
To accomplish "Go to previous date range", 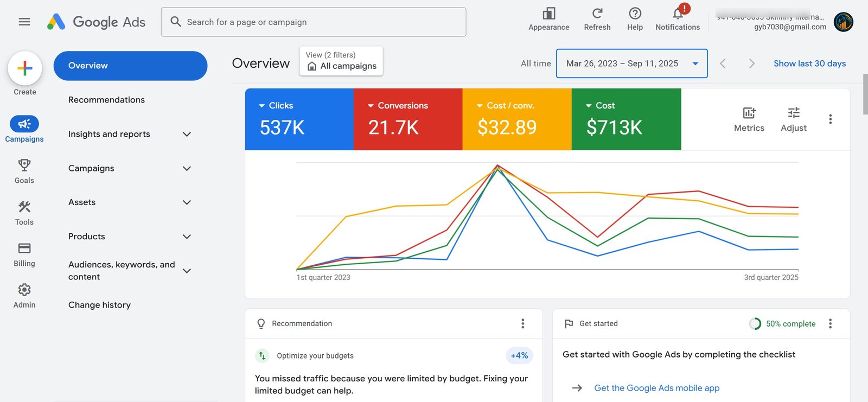I will (x=723, y=63).
